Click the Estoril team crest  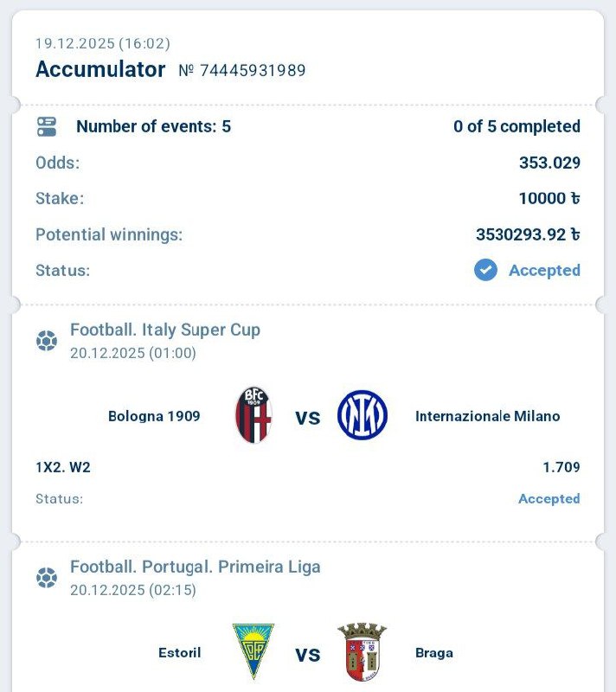coord(253,652)
